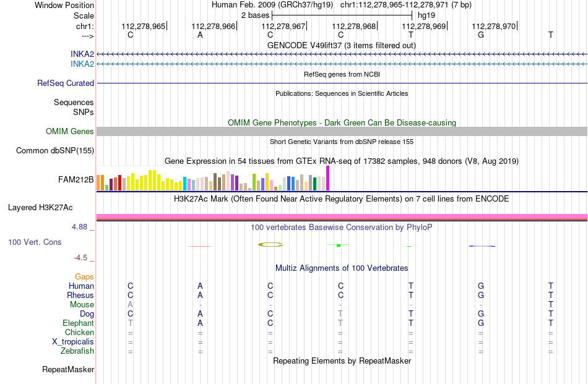
Task: Click the blue PhyloP conservation mark
Action: pos(482,246)
